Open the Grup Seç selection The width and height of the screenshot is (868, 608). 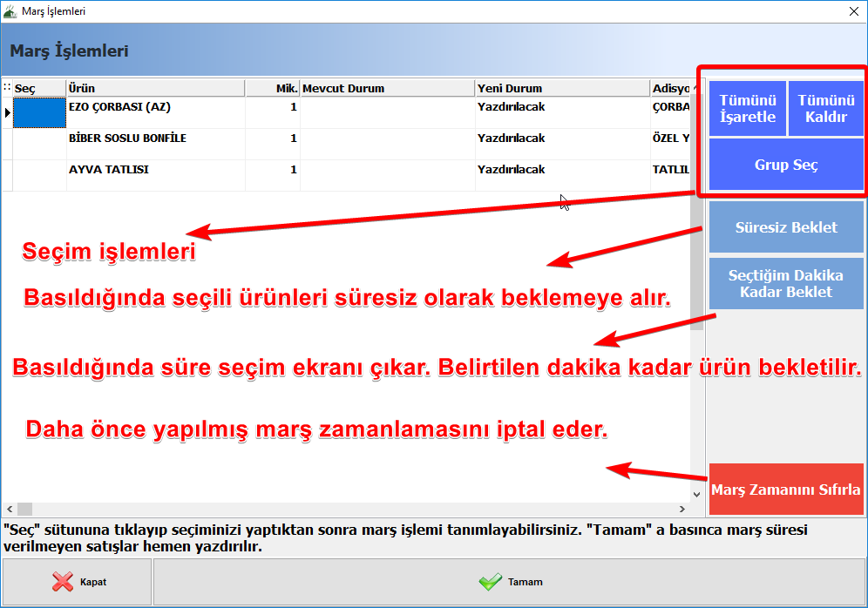(x=786, y=165)
